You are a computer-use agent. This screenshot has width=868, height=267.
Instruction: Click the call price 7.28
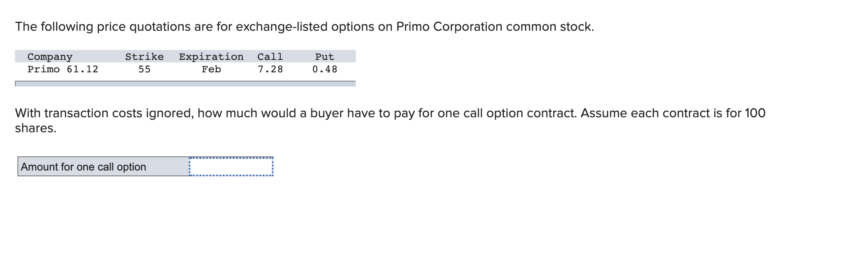point(270,69)
